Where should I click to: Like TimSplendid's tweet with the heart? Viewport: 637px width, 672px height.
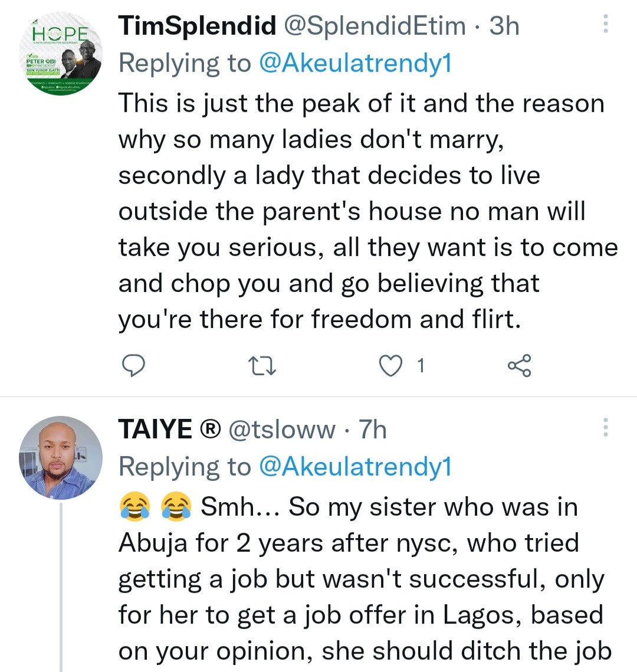pos(389,366)
